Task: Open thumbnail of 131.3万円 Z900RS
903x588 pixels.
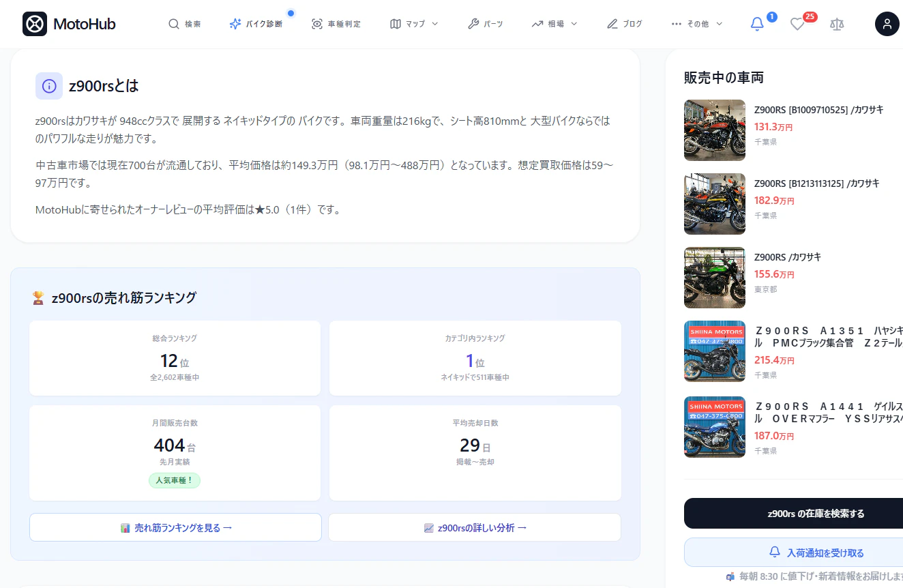Action: pyautogui.click(x=715, y=130)
